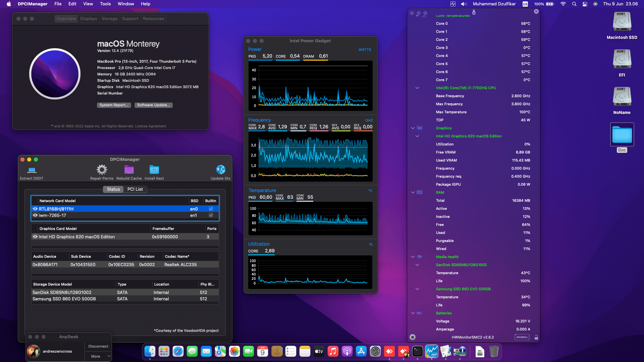Click the System Report button
The height and width of the screenshot is (362, 644).
(x=114, y=105)
